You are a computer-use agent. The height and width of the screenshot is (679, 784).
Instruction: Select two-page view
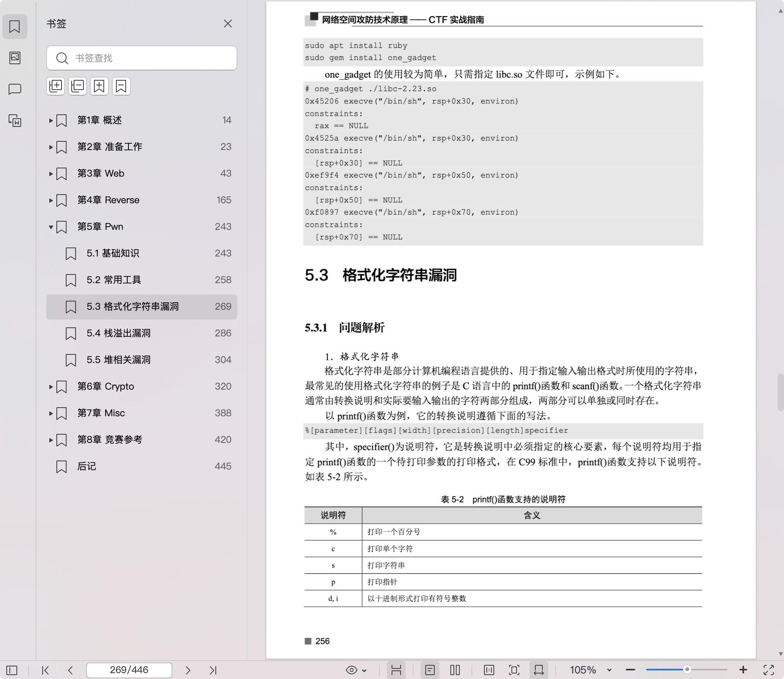[x=455, y=670]
